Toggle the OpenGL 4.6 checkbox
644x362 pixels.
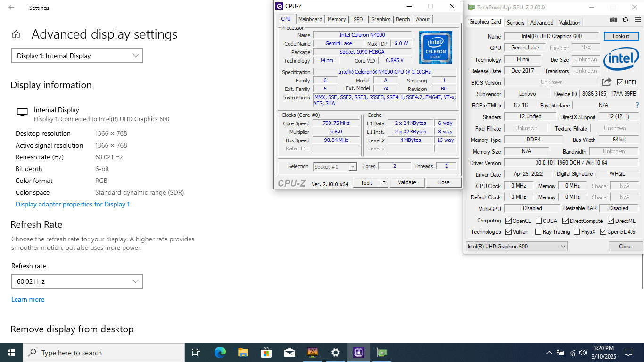click(x=603, y=232)
